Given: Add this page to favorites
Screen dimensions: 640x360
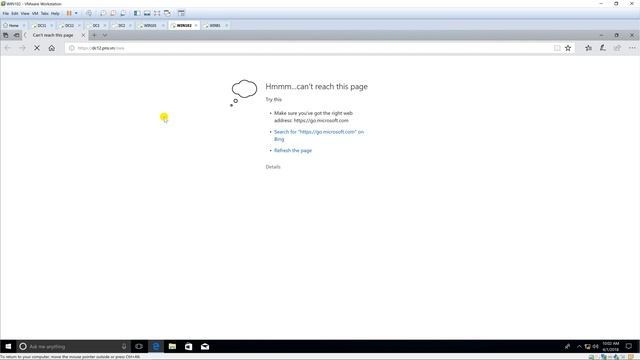Looking at the screenshot, I should pyautogui.click(x=568, y=48).
